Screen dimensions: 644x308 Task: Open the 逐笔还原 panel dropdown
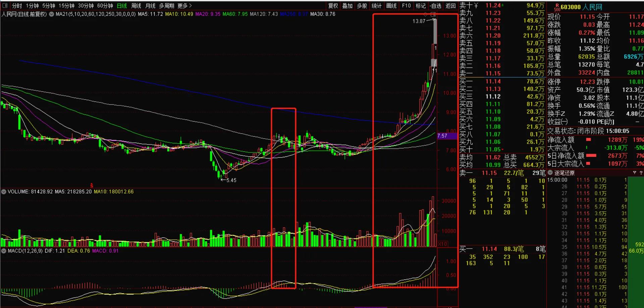pos(550,173)
